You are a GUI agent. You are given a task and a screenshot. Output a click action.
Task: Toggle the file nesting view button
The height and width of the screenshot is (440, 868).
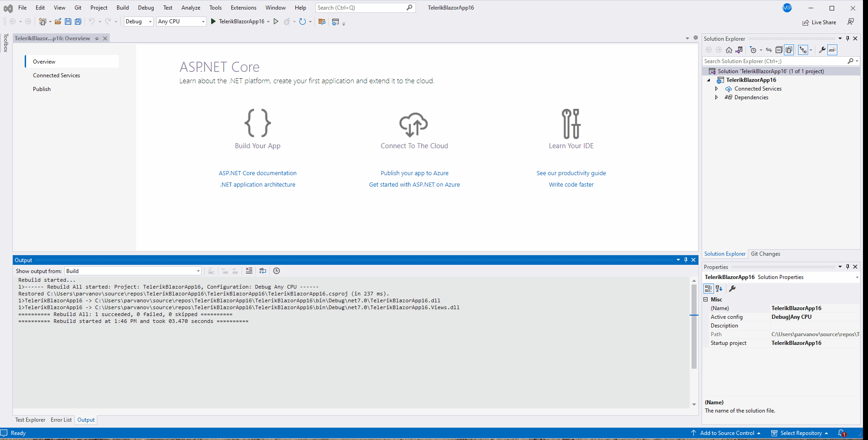click(803, 50)
